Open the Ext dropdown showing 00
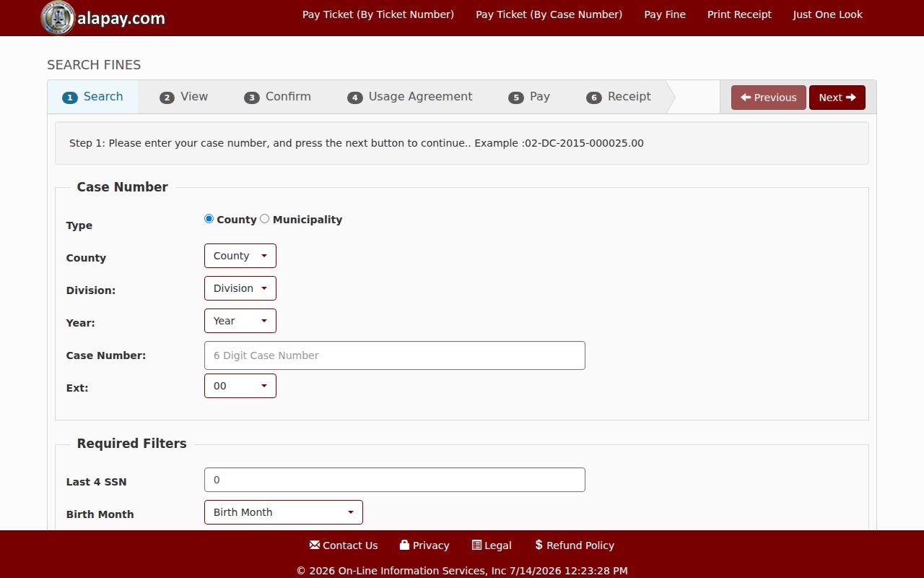Image resolution: width=924 pixels, height=578 pixels. (240, 386)
